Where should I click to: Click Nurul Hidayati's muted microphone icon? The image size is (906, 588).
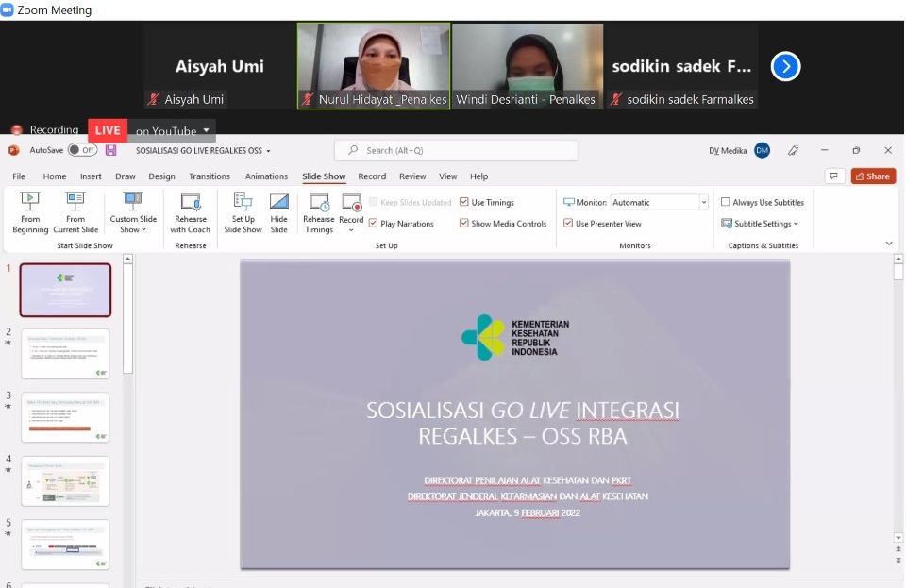308,99
